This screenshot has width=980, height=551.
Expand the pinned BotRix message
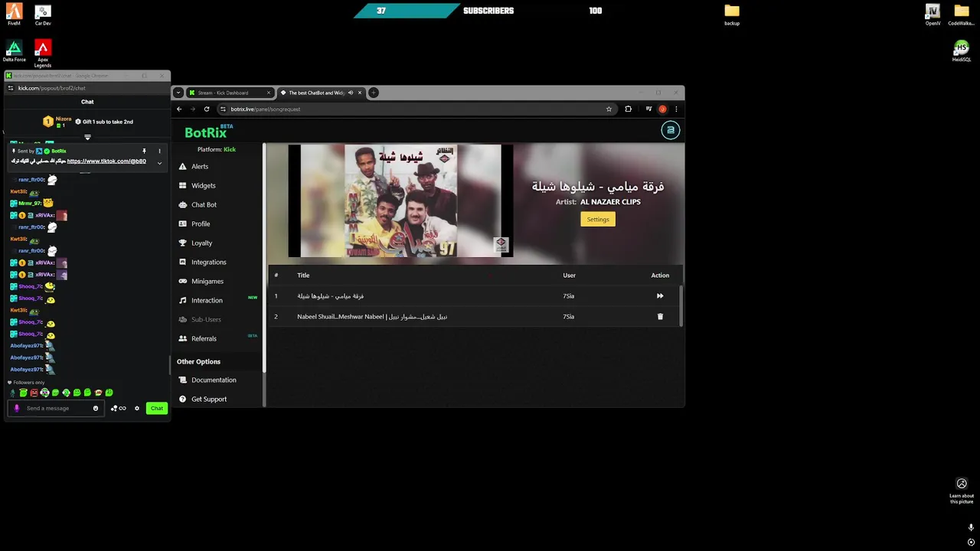click(159, 163)
